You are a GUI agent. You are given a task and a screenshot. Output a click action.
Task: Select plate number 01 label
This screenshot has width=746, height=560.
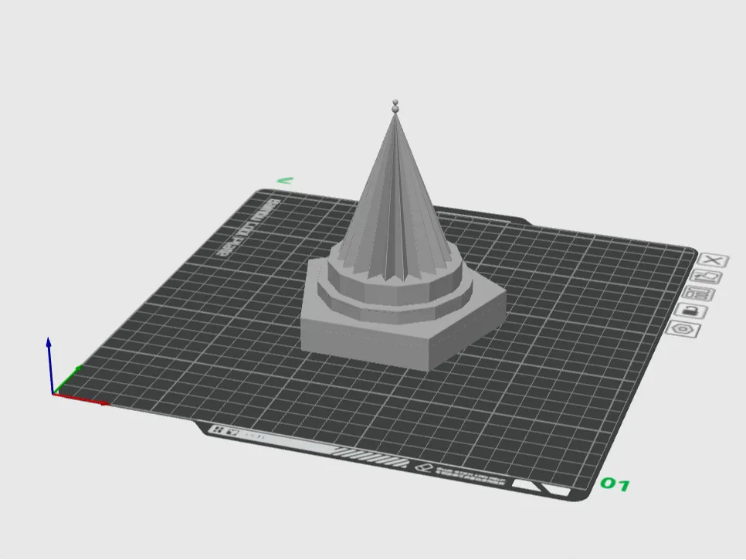[x=615, y=485]
